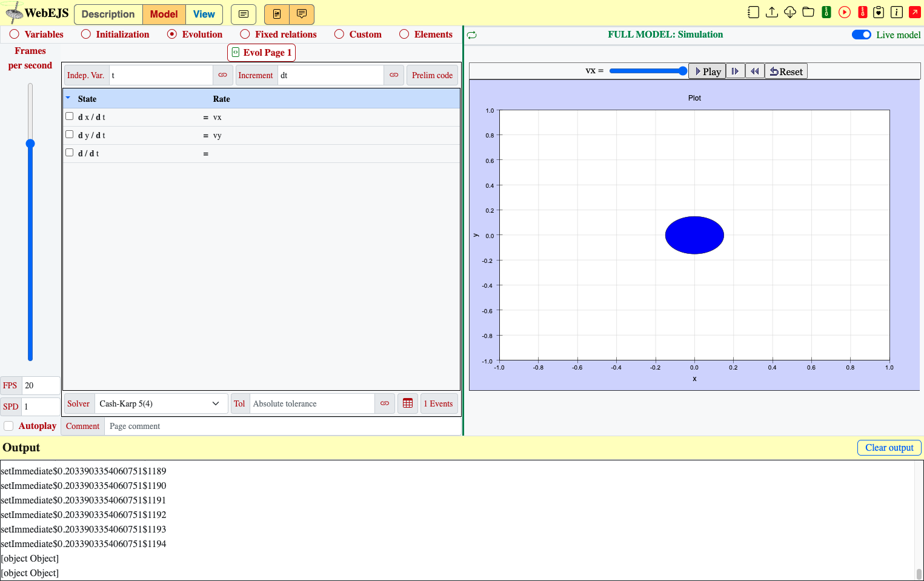Click the orange document icon button
The height and width of the screenshot is (581, 924).
[x=277, y=14]
